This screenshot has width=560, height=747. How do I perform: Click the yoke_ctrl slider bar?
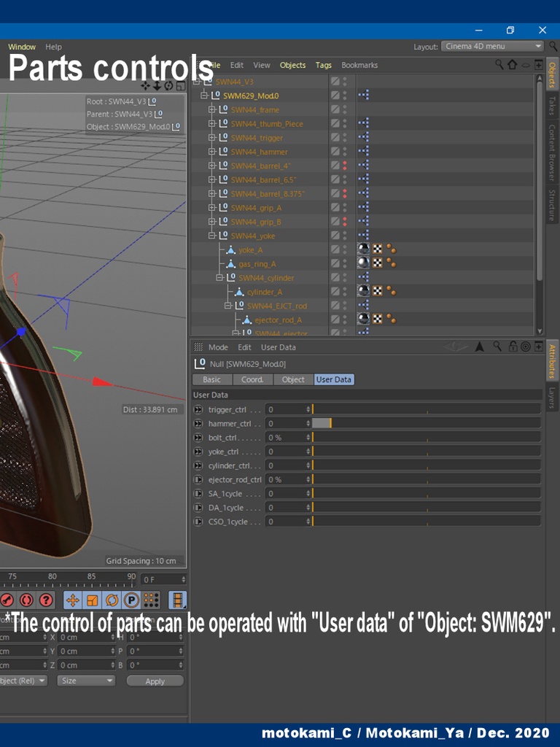tap(426, 451)
